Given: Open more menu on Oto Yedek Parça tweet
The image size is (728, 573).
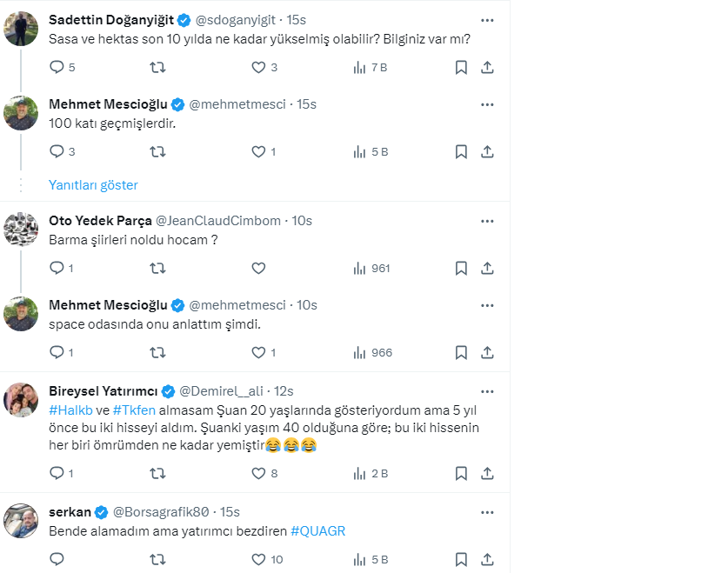Looking at the screenshot, I should pos(488,221).
